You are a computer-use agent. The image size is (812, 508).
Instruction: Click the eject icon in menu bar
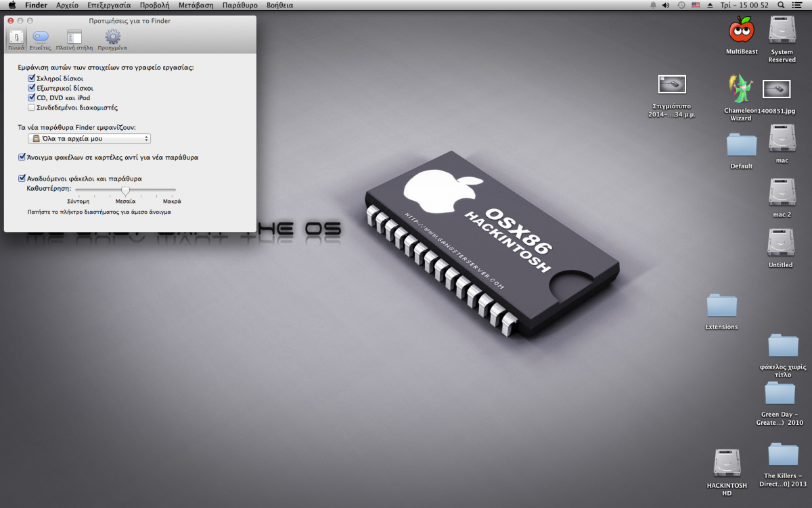[x=710, y=5]
